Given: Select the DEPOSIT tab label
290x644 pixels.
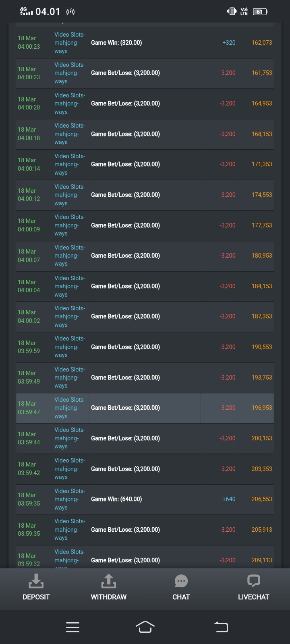Looking at the screenshot, I should 36,597.
